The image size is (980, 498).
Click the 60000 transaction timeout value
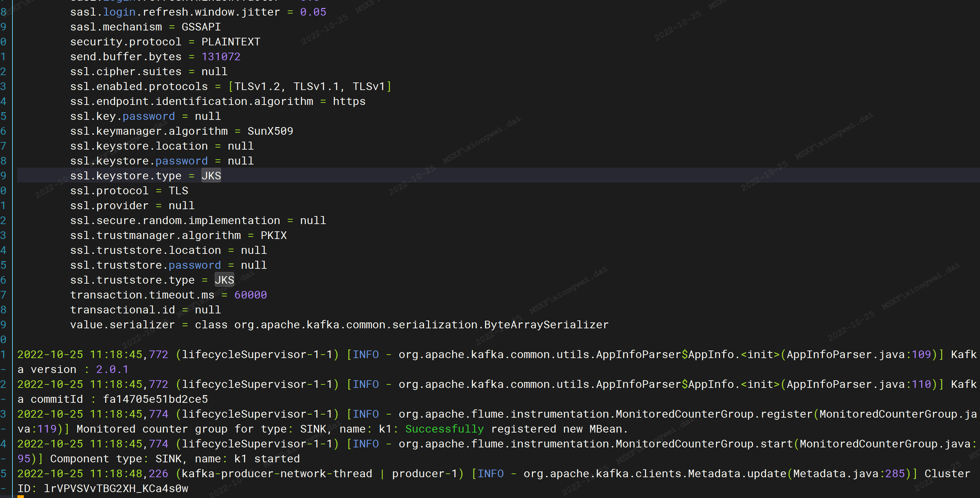click(x=251, y=295)
